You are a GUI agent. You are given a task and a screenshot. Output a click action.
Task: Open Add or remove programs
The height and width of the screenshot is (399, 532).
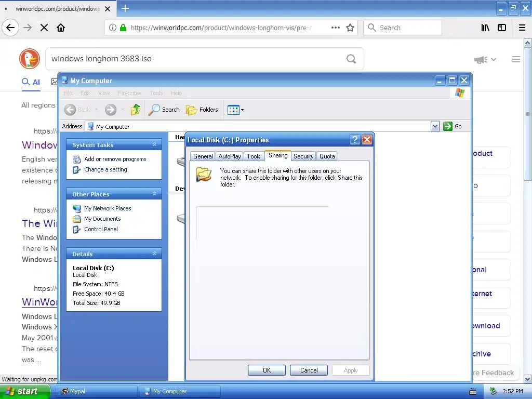click(115, 159)
